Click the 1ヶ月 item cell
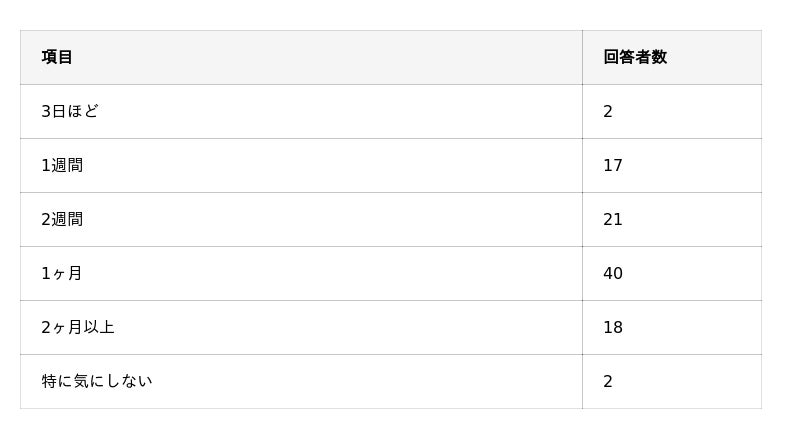This screenshot has width=800, height=439. tap(62, 273)
